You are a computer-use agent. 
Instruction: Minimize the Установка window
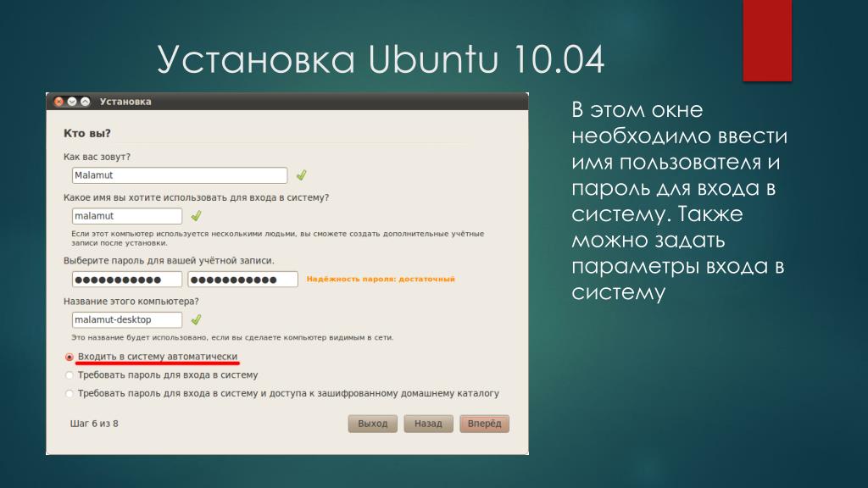tap(72, 102)
